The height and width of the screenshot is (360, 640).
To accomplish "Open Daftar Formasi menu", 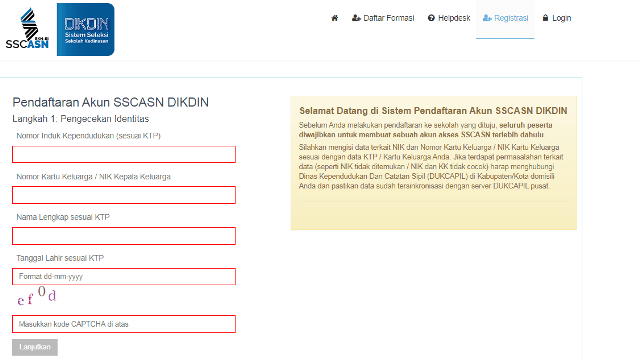I will point(383,18).
